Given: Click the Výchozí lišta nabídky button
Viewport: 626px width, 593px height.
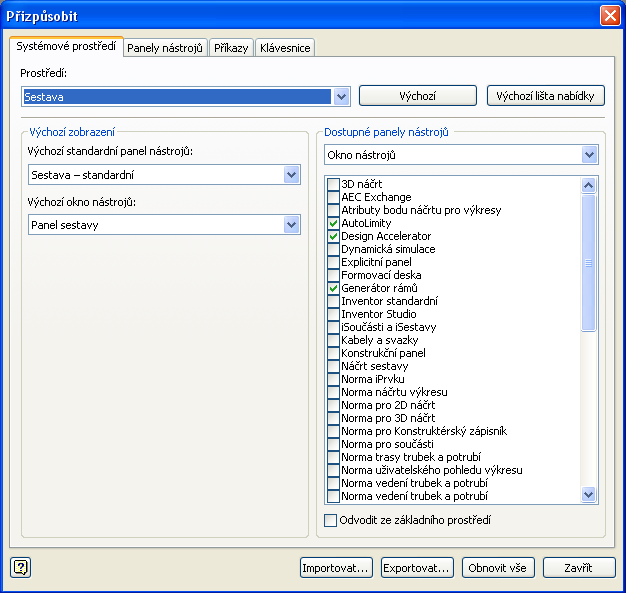Looking at the screenshot, I should [x=546, y=96].
